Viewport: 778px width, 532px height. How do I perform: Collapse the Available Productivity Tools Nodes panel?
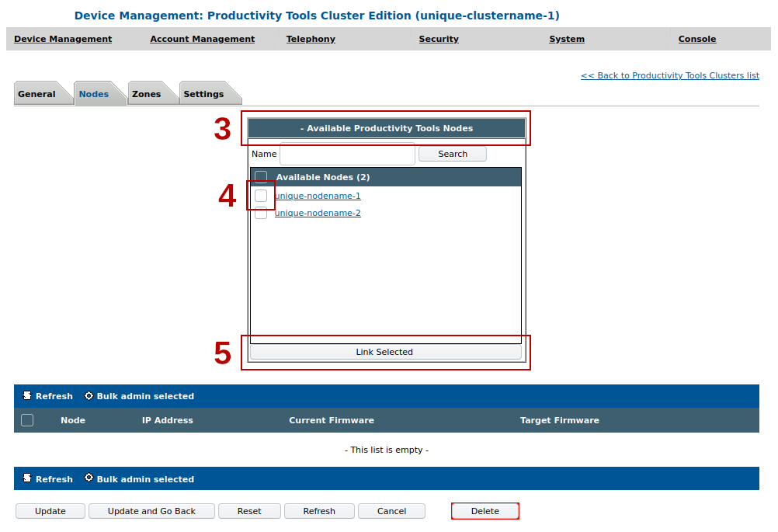(387, 128)
